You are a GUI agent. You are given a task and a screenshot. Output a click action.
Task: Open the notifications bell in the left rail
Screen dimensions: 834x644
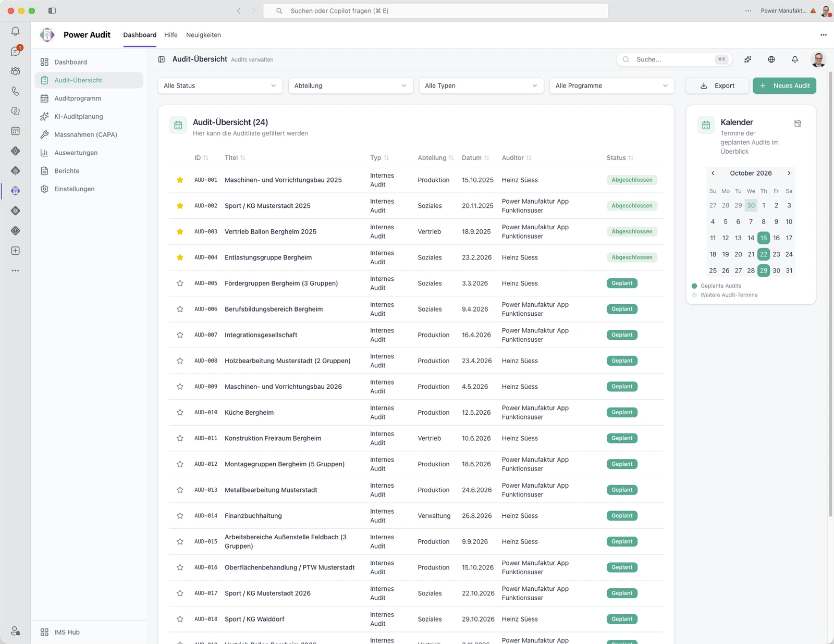pyautogui.click(x=16, y=31)
